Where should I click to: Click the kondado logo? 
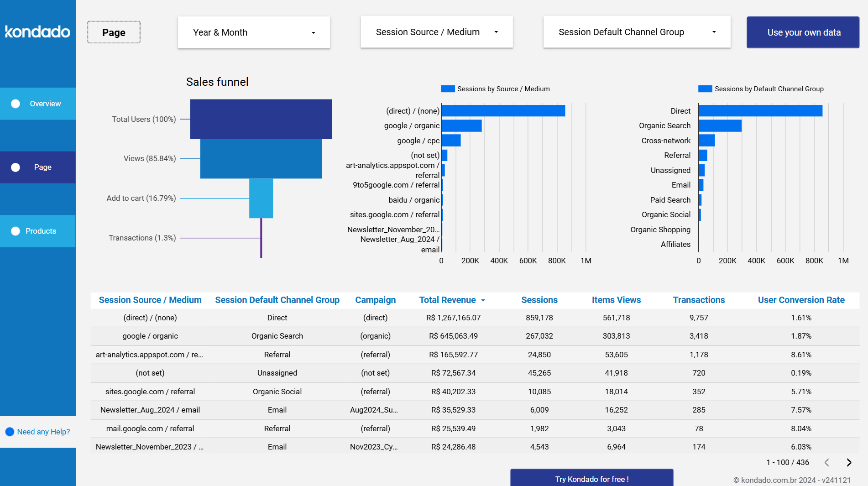coord(37,32)
